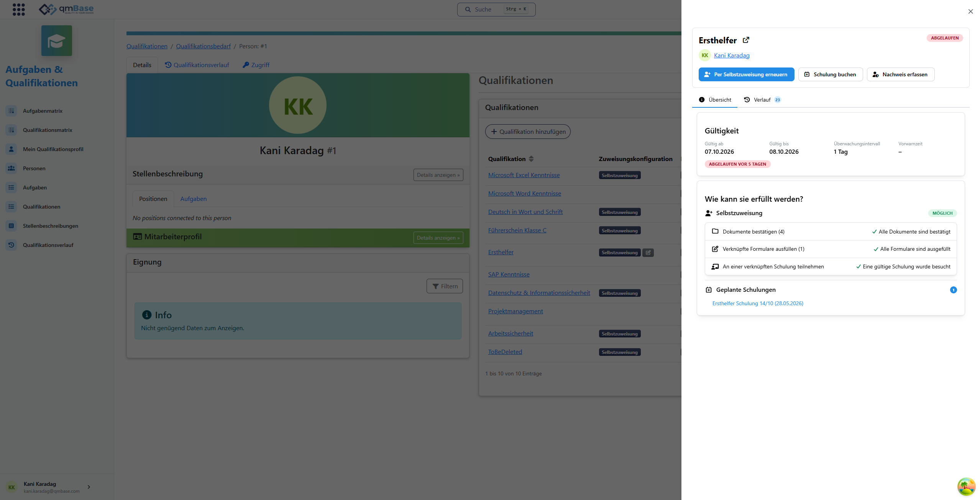The height and width of the screenshot is (500, 980).
Task: Click the Dokumente bestätigen (4) row
Action: [x=831, y=232]
